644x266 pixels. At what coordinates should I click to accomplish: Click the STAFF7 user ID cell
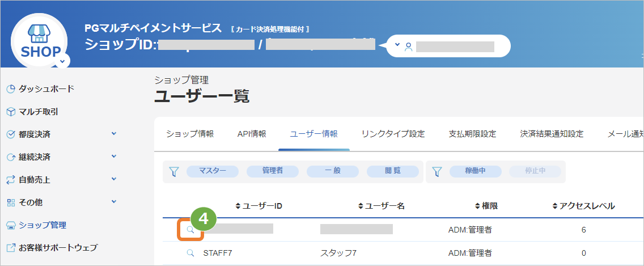[218, 253]
